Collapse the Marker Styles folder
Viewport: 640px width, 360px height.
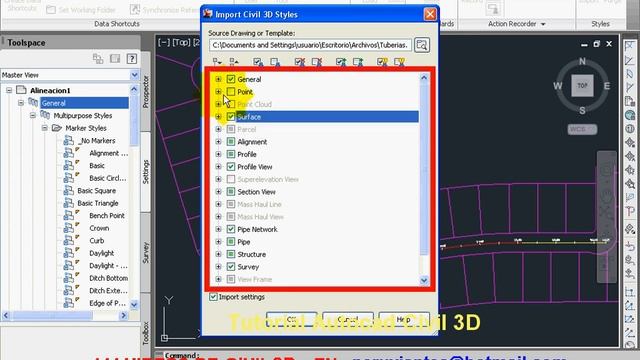(x=44, y=128)
